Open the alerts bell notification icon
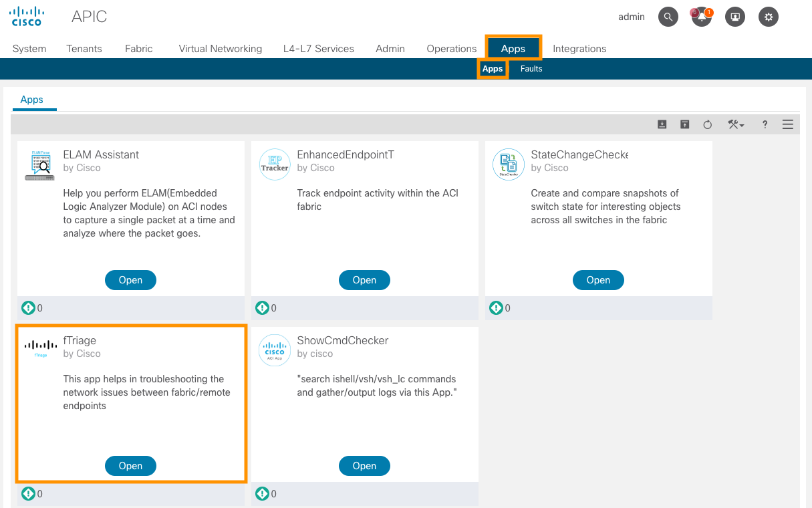The height and width of the screenshot is (508, 812). [x=702, y=17]
